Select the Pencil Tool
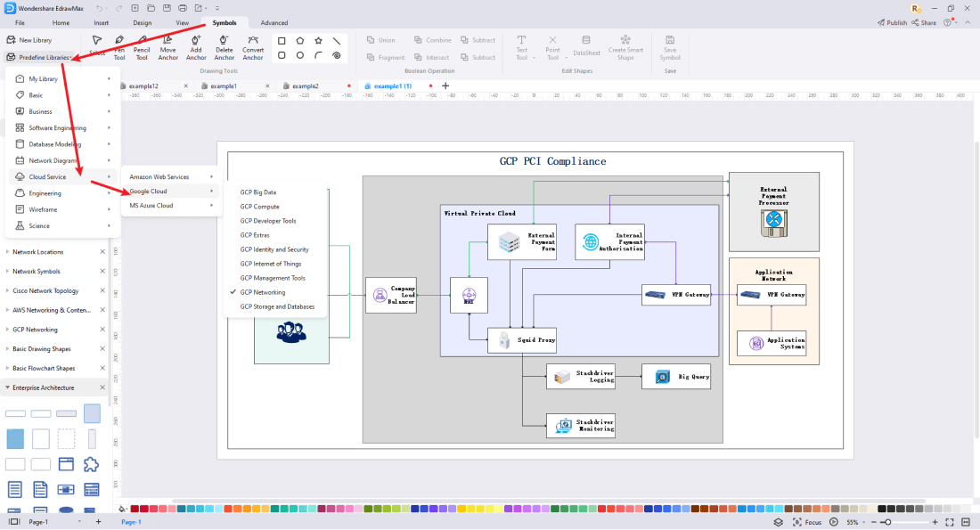The width and height of the screenshot is (980, 530). (x=142, y=47)
